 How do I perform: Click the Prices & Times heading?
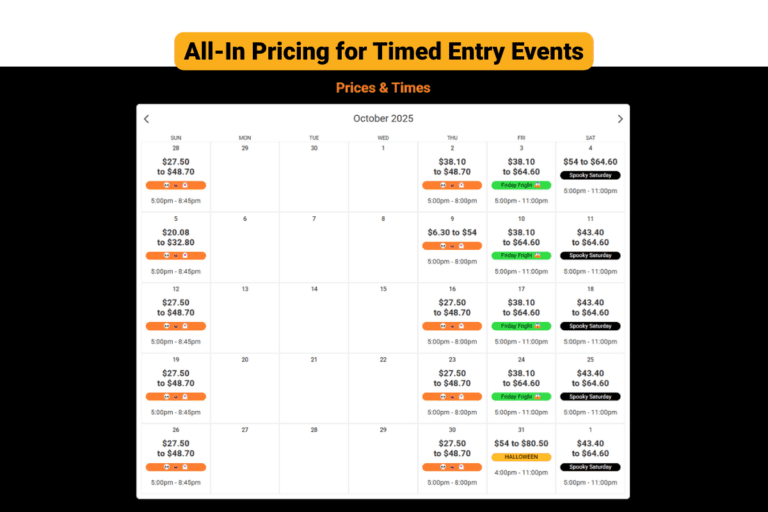[383, 88]
